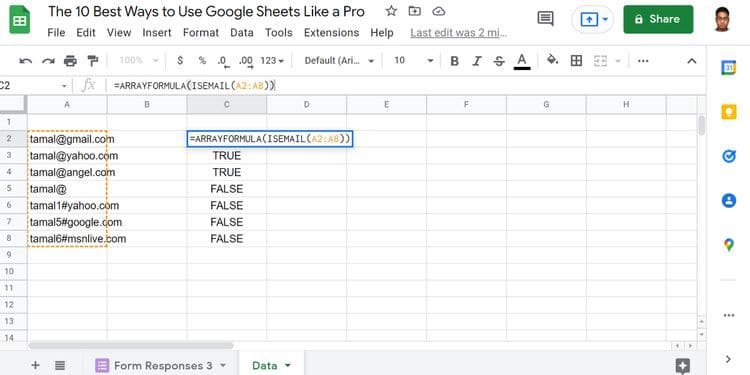The width and height of the screenshot is (750, 375).
Task: Open the Name box dropdown
Action: click(x=64, y=86)
